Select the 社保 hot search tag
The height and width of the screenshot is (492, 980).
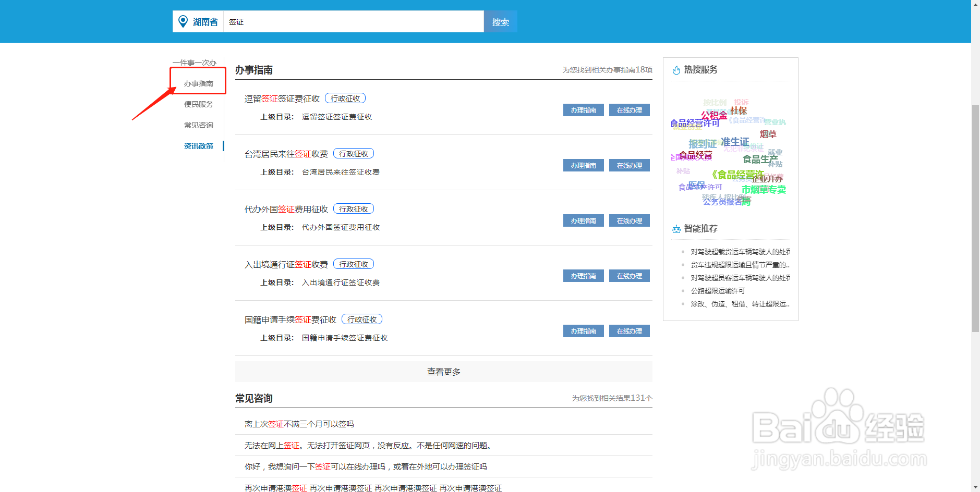(739, 110)
